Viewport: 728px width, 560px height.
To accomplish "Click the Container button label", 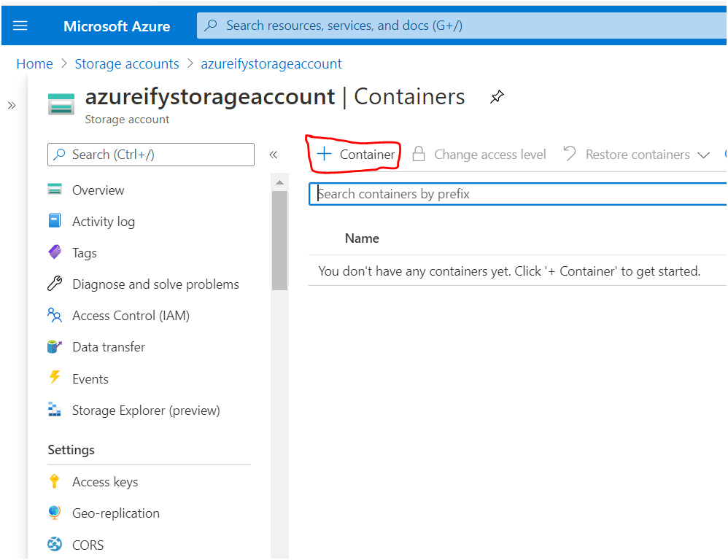I will click(x=367, y=154).
